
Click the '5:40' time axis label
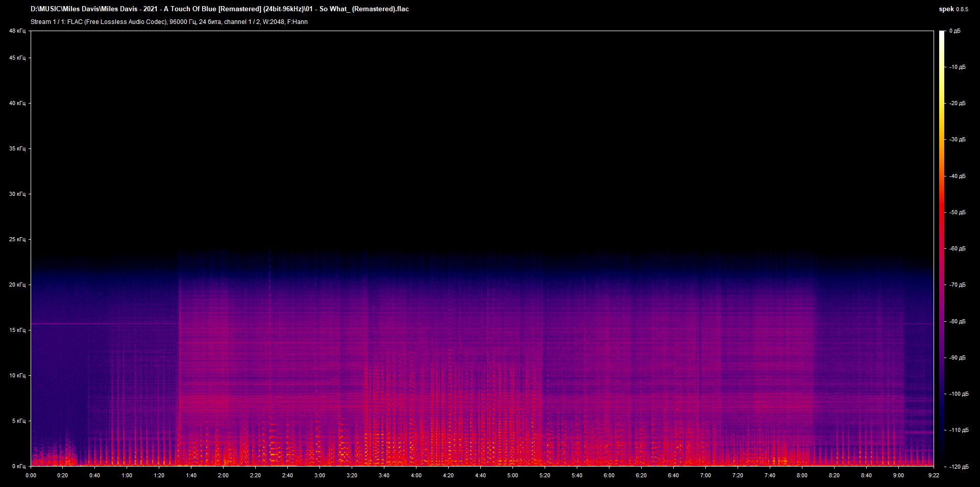click(x=577, y=476)
